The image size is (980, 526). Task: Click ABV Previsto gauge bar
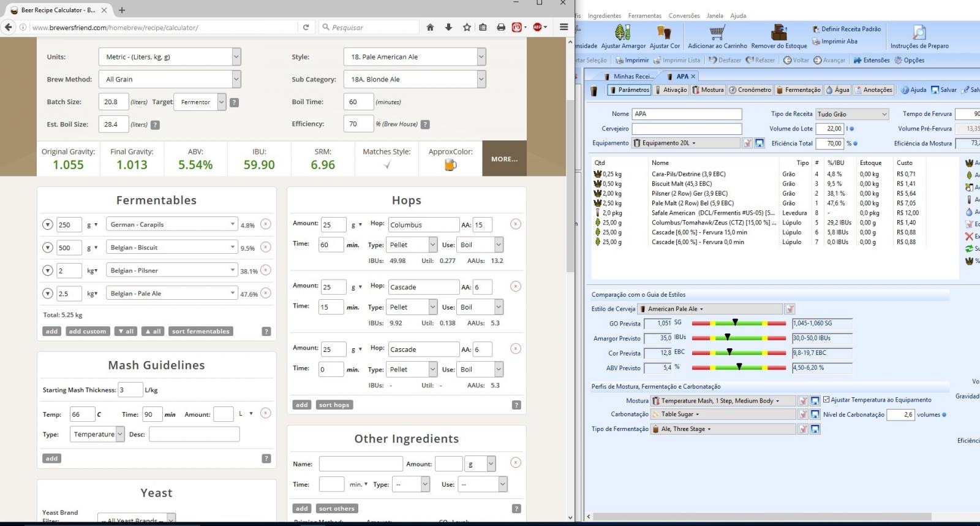739,367
